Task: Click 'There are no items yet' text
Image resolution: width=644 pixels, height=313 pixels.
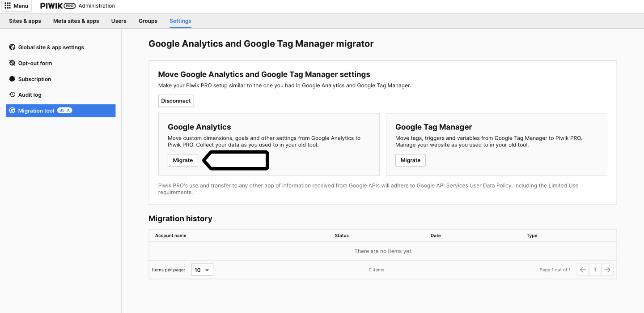Action: pyautogui.click(x=383, y=251)
